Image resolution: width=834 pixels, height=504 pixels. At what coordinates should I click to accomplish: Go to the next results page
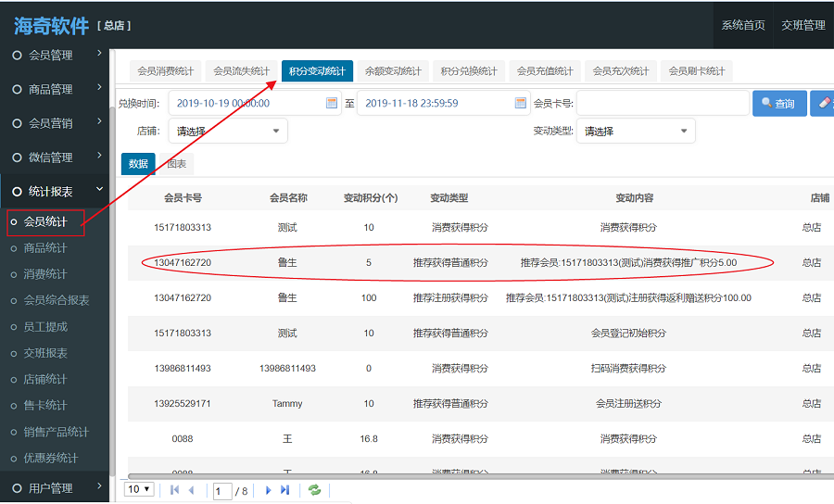(269, 489)
